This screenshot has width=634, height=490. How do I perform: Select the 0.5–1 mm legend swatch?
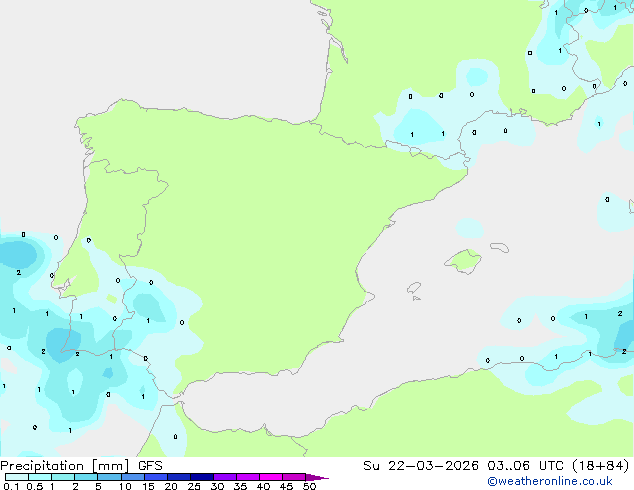40,477
